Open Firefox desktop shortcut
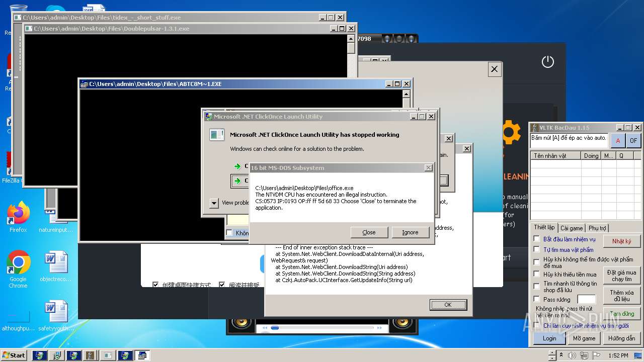Image resolution: width=644 pixels, height=362 pixels. 18,217
